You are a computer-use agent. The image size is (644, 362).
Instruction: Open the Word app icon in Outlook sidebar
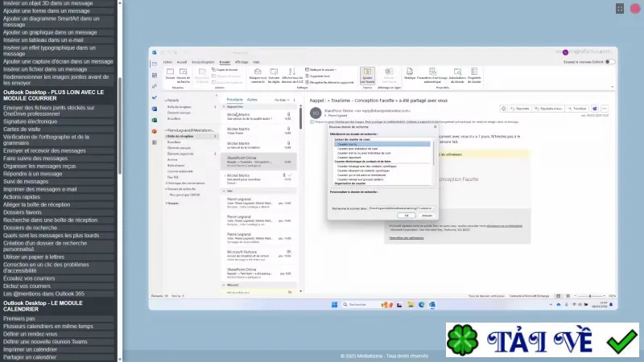point(155,109)
